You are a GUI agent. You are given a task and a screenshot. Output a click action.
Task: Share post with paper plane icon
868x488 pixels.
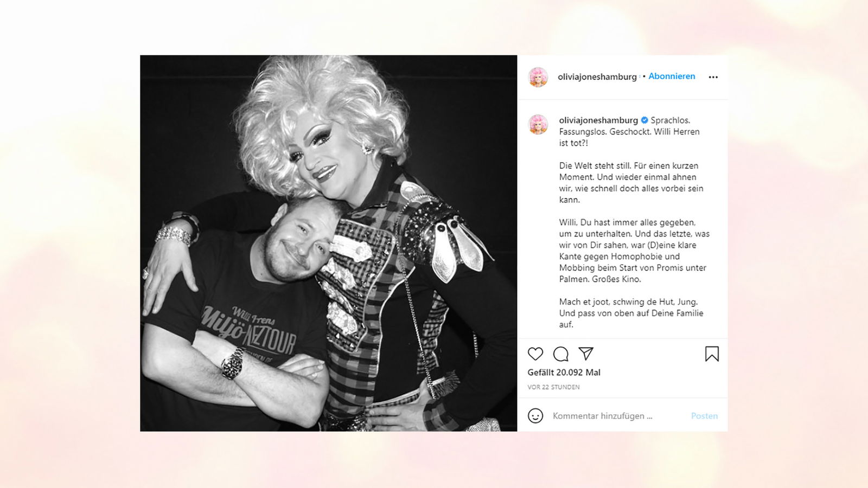[x=586, y=354]
